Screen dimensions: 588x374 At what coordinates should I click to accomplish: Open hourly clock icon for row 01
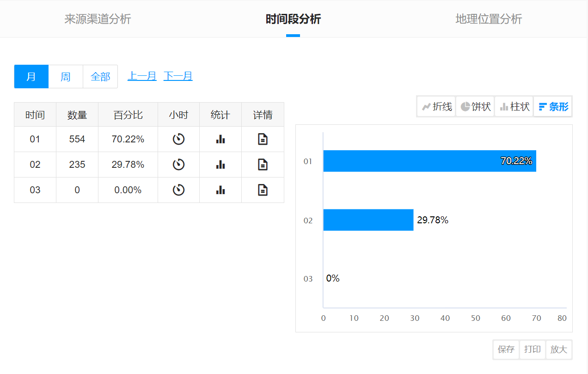click(178, 139)
